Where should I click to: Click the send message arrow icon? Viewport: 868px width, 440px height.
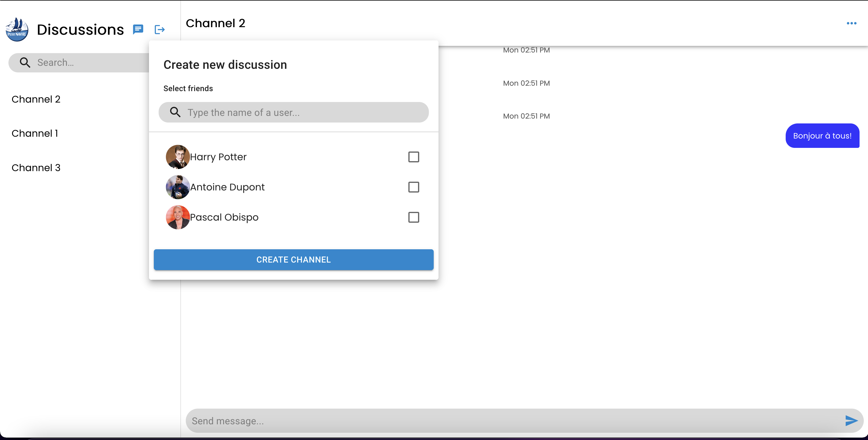tap(851, 420)
